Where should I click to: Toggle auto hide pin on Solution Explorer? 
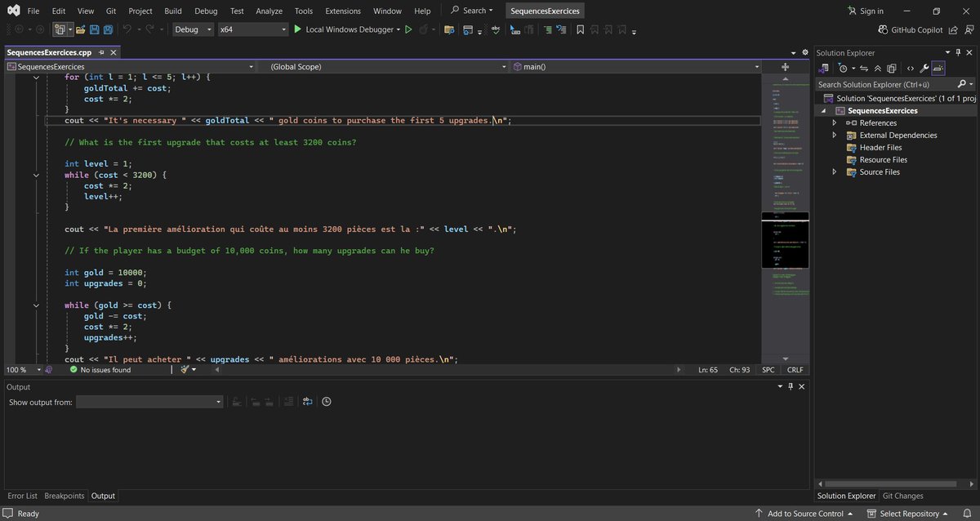coord(958,53)
